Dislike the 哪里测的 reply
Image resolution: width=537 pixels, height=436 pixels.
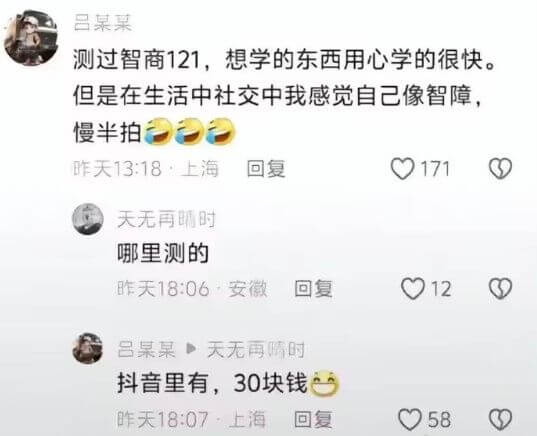click(x=500, y=288)
